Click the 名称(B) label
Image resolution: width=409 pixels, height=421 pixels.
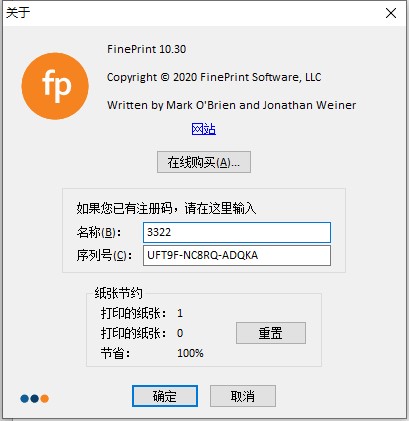(x=99, y=232)
